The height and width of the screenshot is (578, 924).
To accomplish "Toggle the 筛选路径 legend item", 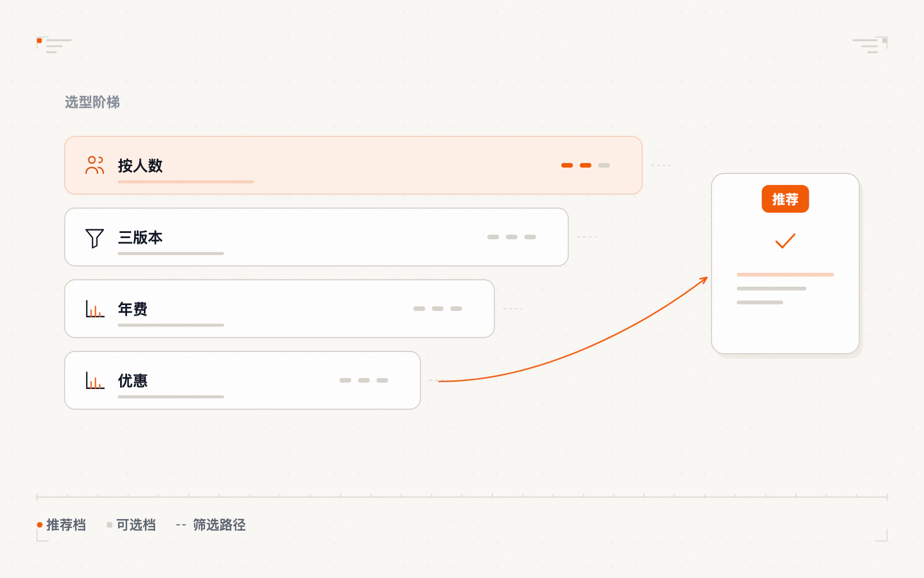I will (211, 525).
